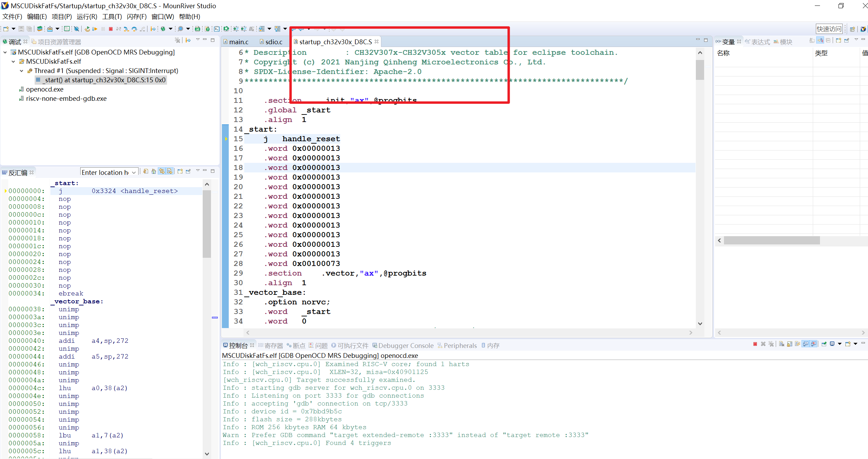Click the linker script (ld) toolbar icon
Screen dimensions: 868x459
click(198, 29)
